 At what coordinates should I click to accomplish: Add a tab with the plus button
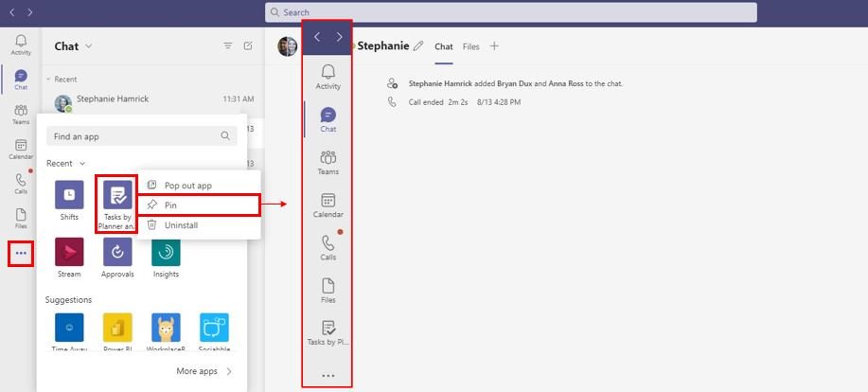coord(494,46)
